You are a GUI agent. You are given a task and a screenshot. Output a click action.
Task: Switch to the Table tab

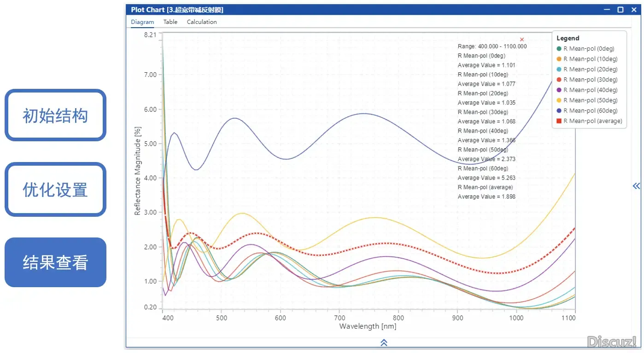tap(170, 22)
